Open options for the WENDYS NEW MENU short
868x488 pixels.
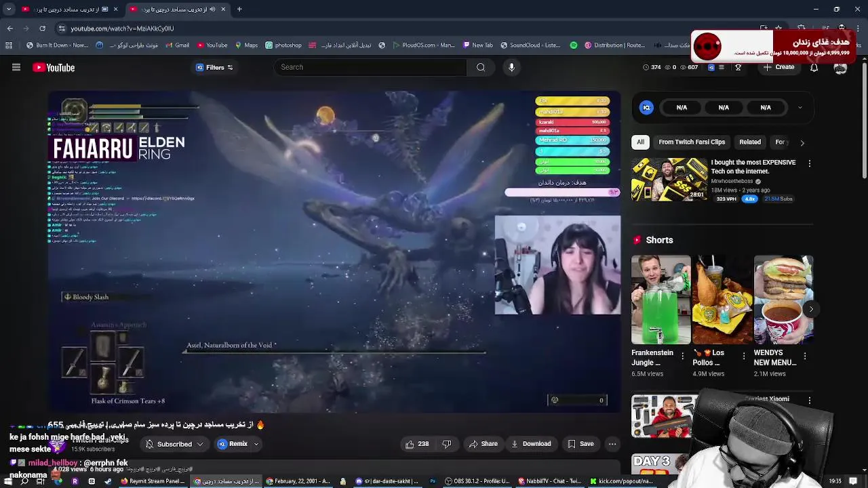805,356
